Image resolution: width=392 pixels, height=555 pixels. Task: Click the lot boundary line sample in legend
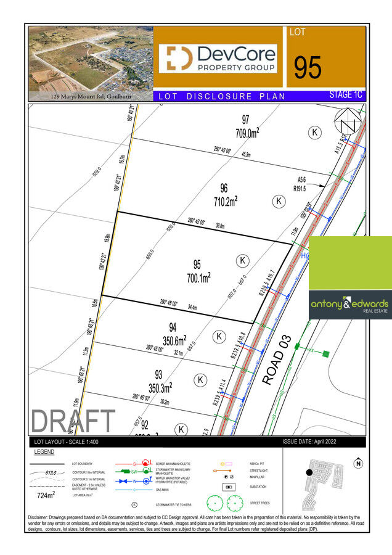point(47,464)
